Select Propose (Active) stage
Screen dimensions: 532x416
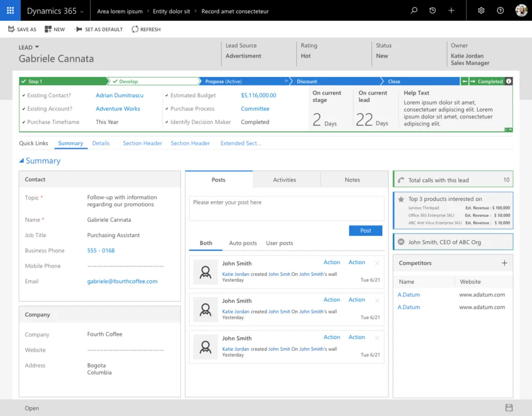point(244,81)
